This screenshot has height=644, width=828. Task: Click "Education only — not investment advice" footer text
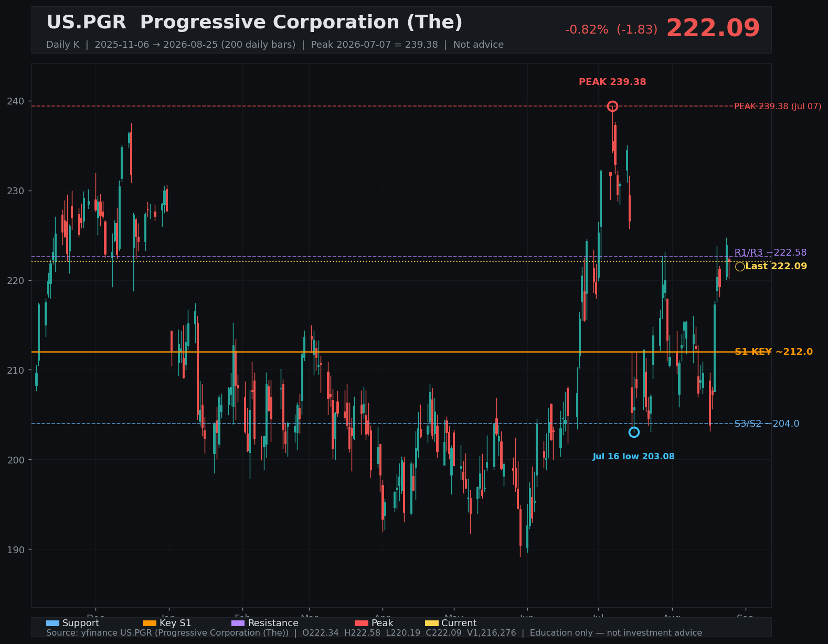[x=616, y=633]
